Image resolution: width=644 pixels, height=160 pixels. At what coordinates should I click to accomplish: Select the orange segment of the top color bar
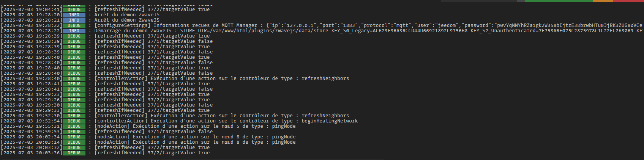click(603, 1)
